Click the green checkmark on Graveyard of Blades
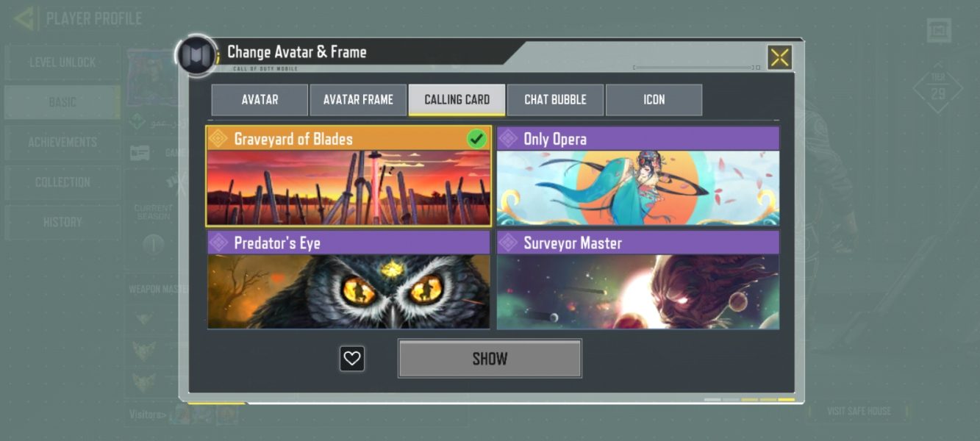Viewport: 980px width, 441px height. (x=477, y=139)
